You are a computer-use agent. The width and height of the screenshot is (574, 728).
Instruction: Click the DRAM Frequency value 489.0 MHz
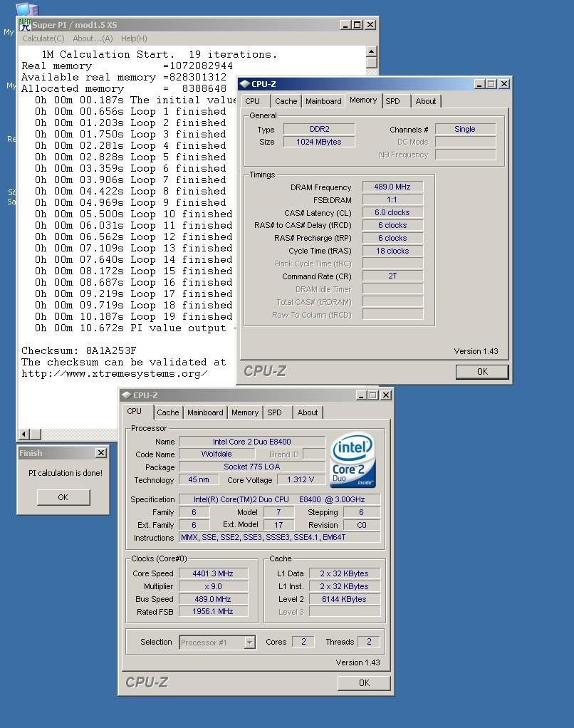click(x=392, y=187)
